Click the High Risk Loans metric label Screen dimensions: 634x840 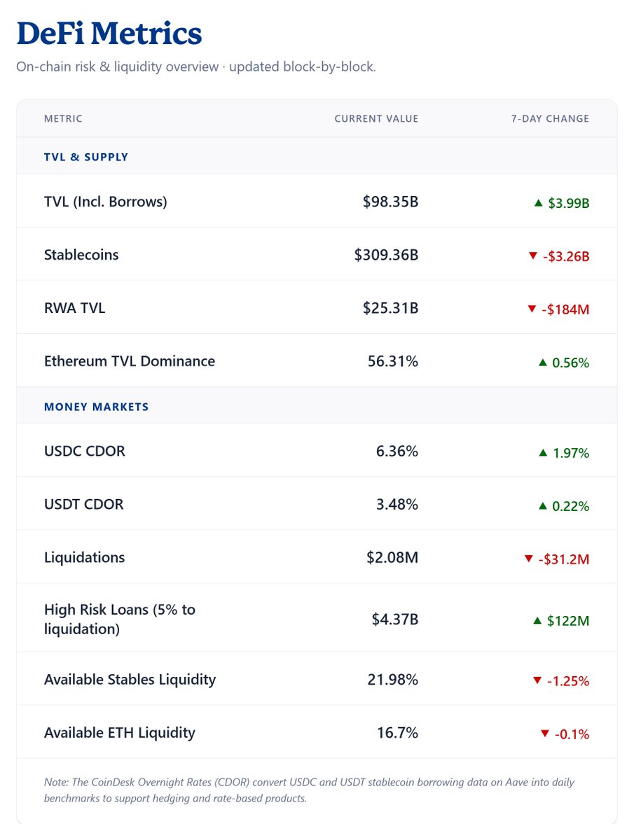120,619
